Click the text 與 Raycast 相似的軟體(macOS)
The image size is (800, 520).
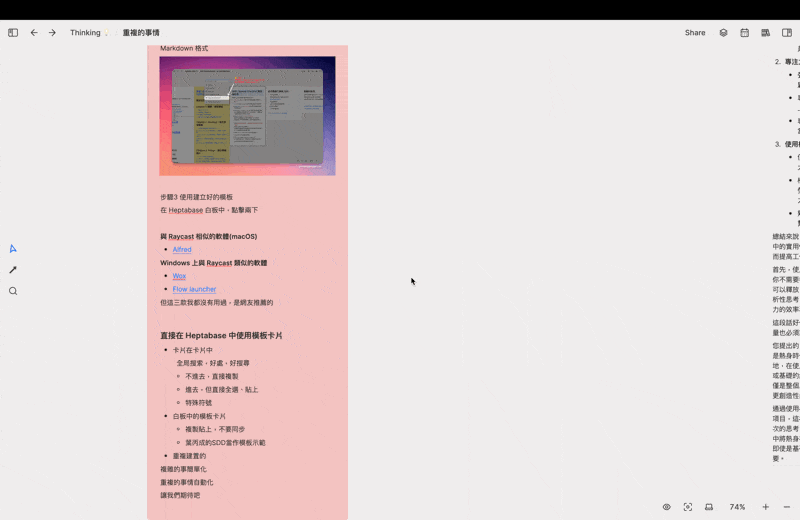click(x=209, y=236)
